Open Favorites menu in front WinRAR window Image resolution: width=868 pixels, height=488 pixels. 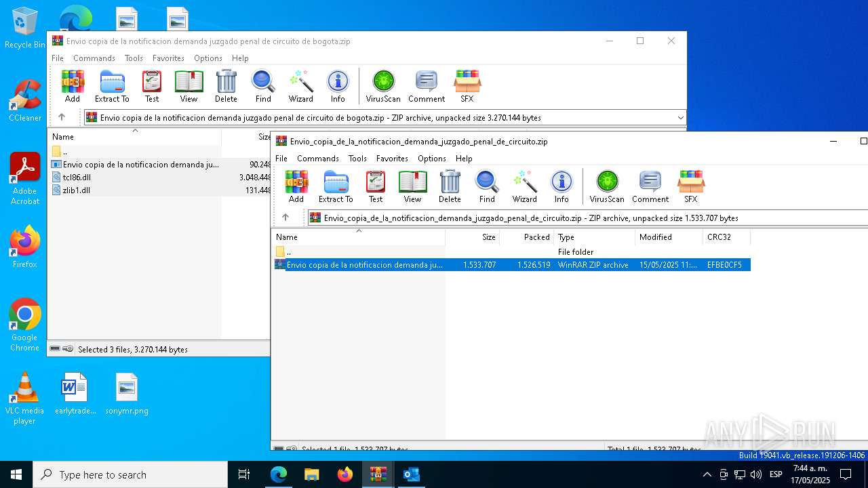[x=392, y=159]
